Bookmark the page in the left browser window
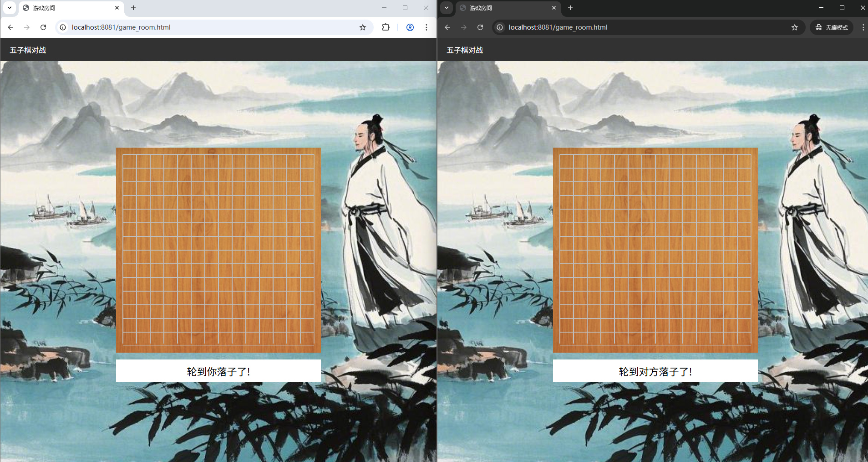Image resolution: width=868 pixels, height=462 pixels. 363,27
